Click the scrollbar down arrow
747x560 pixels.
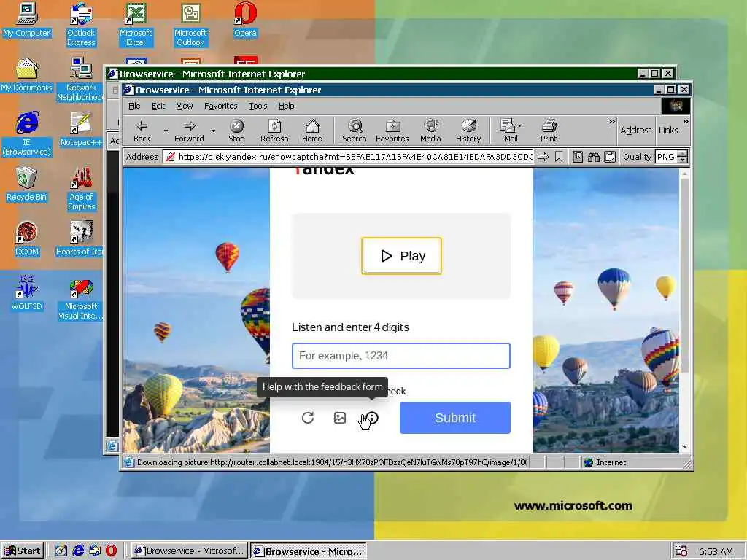pos(684,447)
